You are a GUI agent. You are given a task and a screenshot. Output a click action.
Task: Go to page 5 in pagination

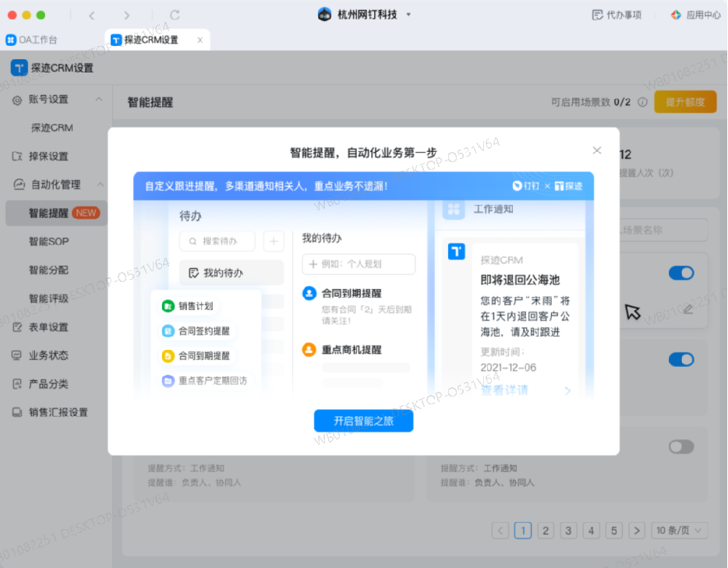613,530
